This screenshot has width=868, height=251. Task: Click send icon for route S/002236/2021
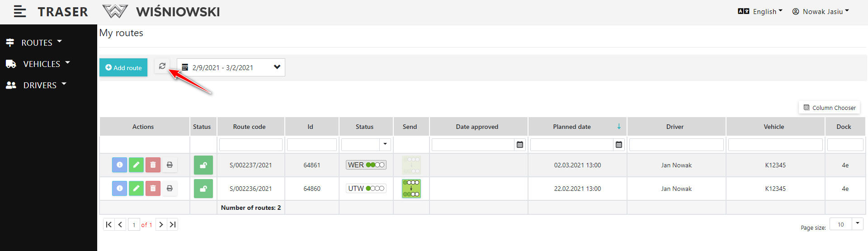[x=411, y=189]
